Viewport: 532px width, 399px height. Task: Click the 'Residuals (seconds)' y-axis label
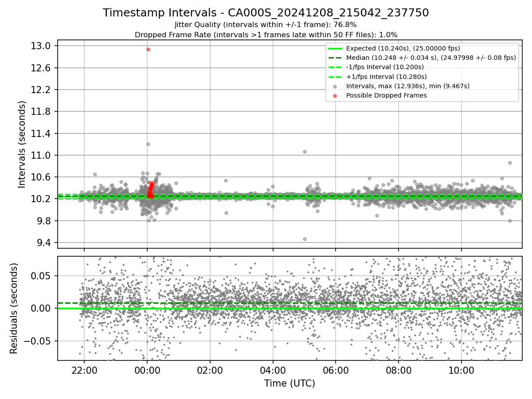point(14,308)
